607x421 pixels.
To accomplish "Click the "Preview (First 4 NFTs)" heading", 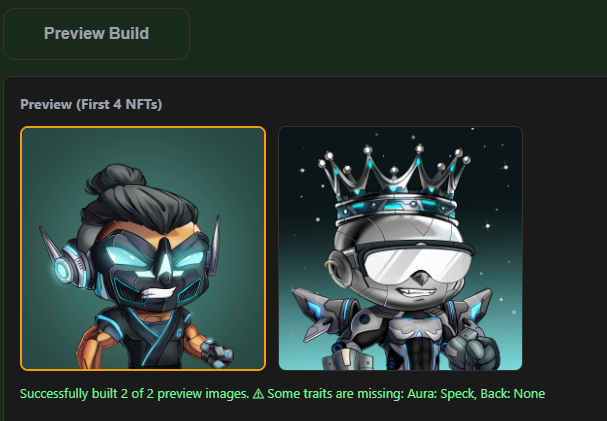I will click(91, 104).
